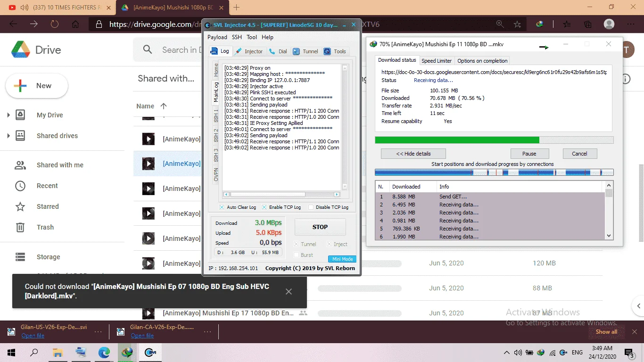Screen dimensions: 644x362
Task: Click connection row with 6.495 MB downloaded
Action: click(x=490, y=205)
